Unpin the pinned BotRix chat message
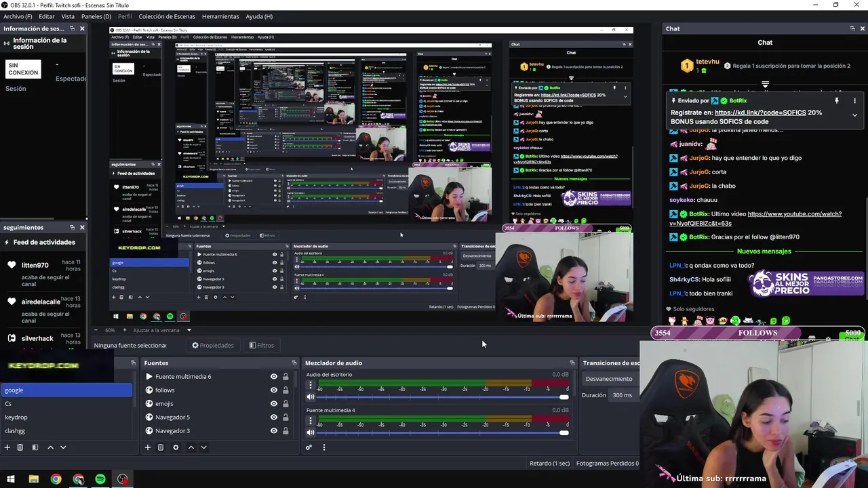The image size is (868, 488). coord(837,100)
